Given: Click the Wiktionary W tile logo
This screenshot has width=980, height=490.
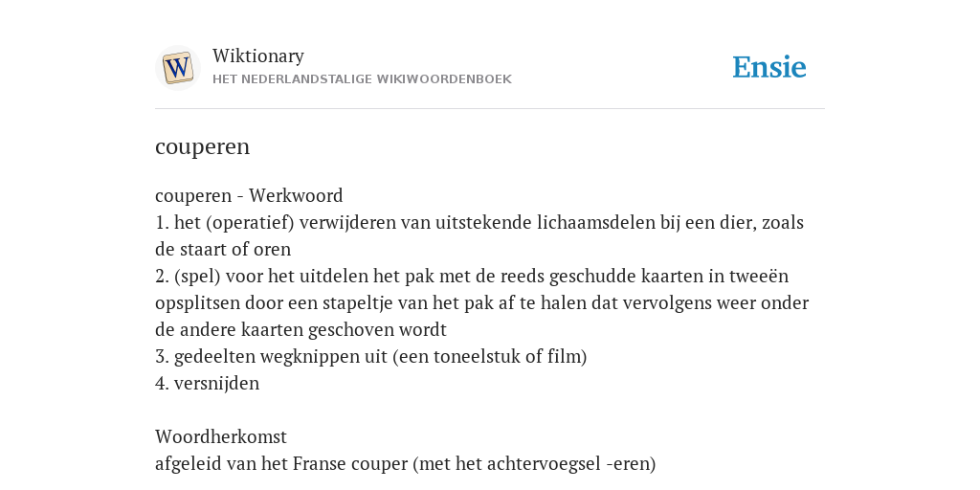Looking at the screenshot, I should click(x=177, y=68).
